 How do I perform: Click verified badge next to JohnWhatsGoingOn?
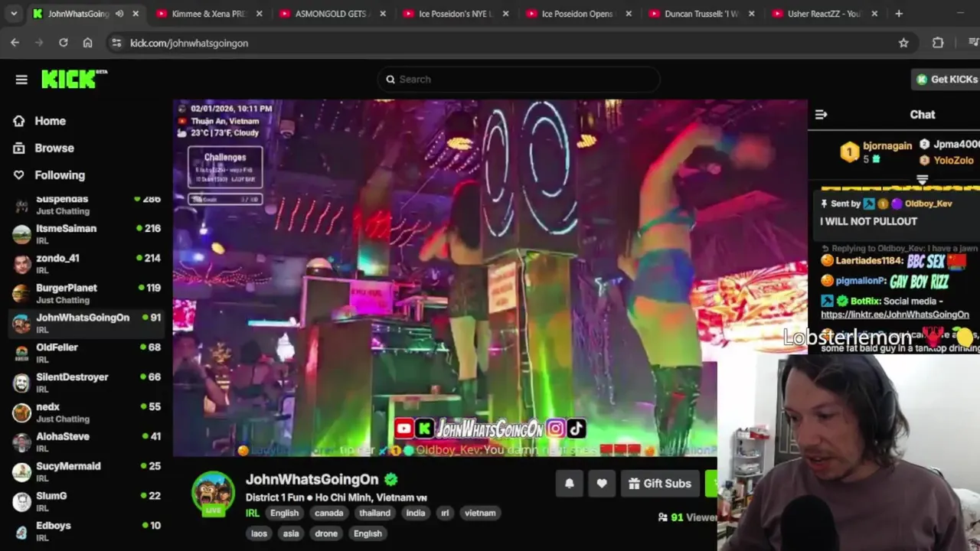(x=391, y=480)
